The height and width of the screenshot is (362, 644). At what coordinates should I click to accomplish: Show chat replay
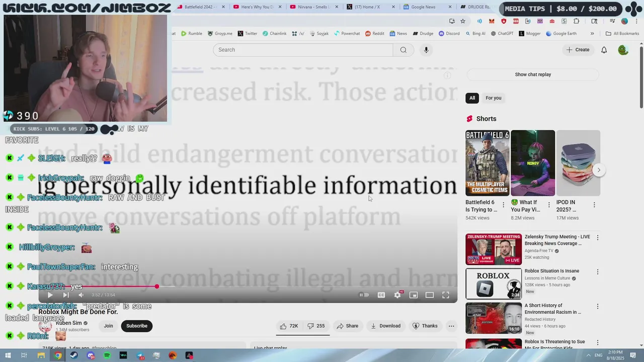click(x=533, y=74)
